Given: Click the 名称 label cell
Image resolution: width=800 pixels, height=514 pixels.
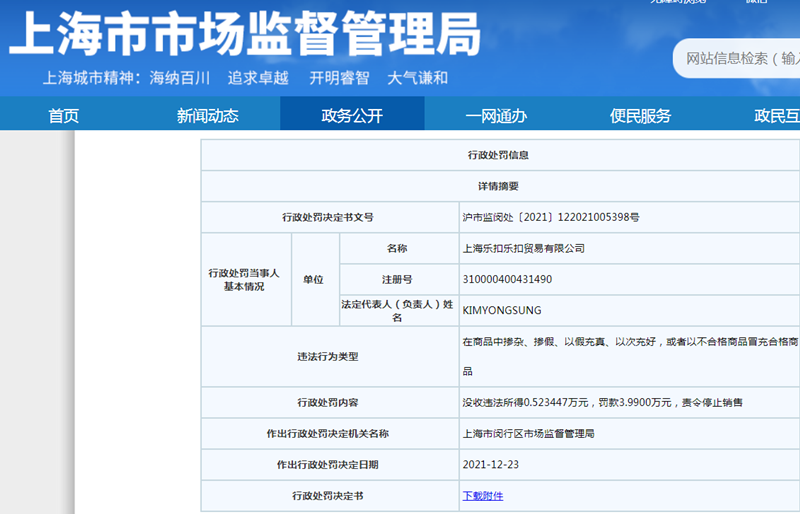Looking at the screenshot, I should pyautogui.click(x=399, y=249).
